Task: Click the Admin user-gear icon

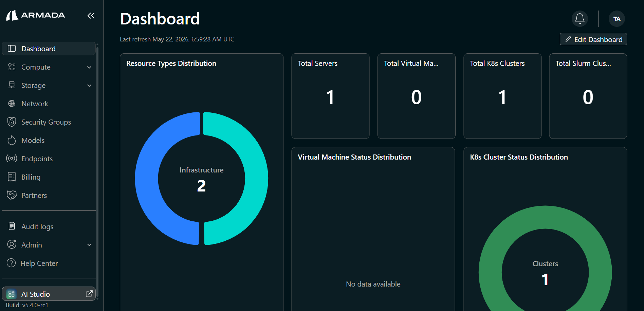Action: (12, 244)
